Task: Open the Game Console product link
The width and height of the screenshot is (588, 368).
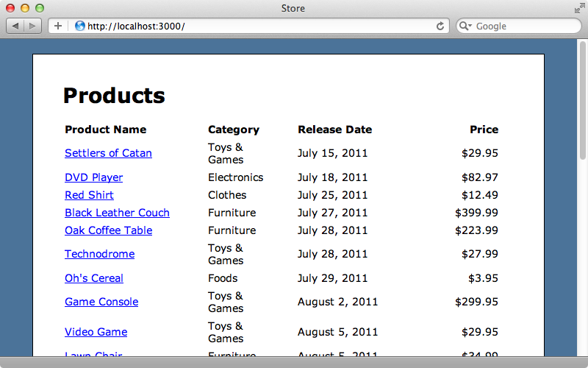Action: [101, 302]
